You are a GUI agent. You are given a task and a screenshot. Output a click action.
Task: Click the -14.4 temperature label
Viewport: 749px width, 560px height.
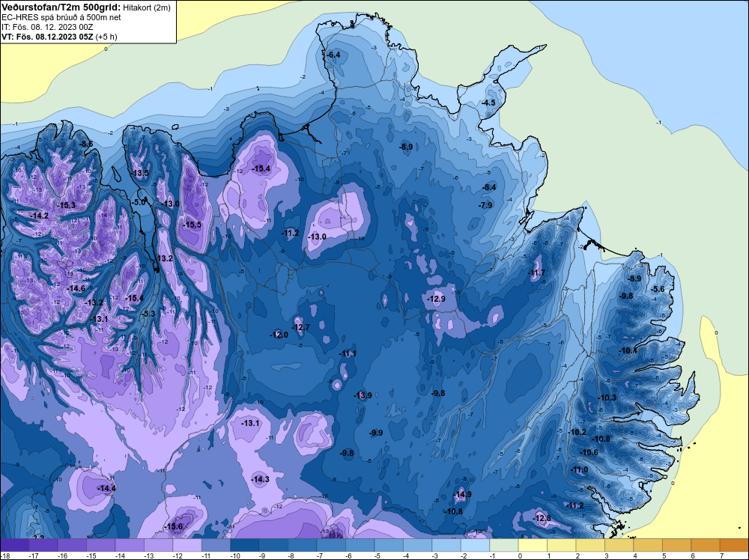[x=106, y=488]
